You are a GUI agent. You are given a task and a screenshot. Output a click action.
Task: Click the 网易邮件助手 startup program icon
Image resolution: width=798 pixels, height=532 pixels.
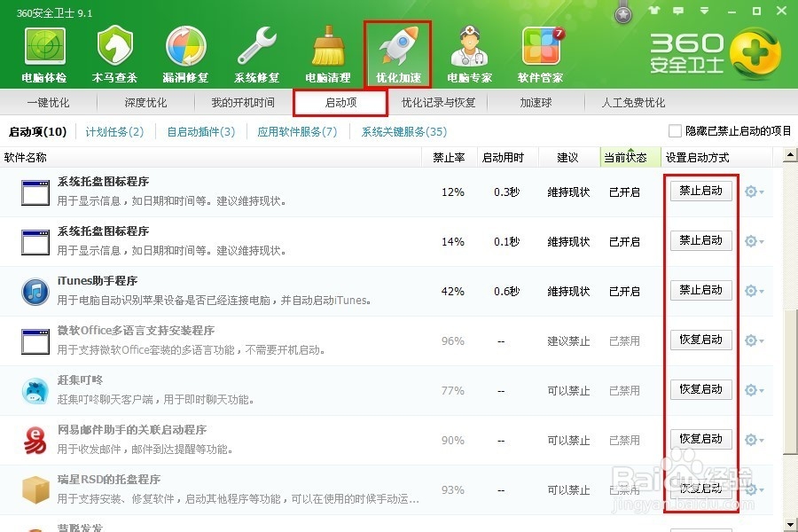[x=35, y=440]
